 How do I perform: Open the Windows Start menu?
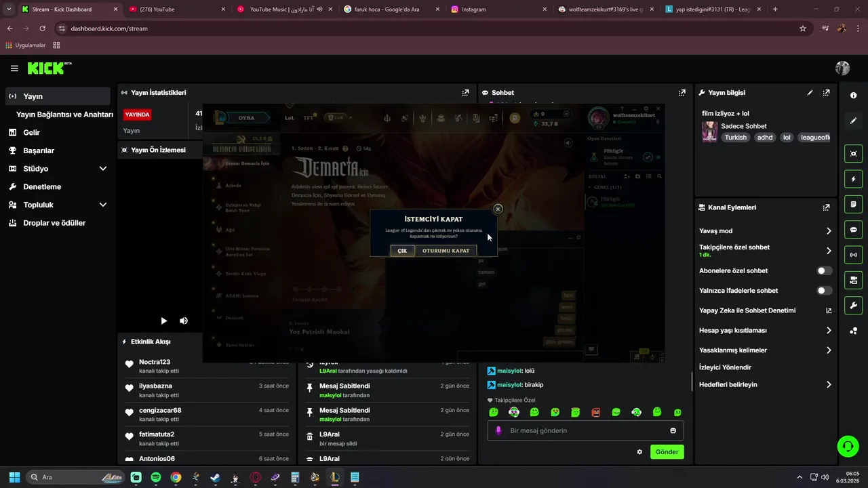tap(14, 477)
